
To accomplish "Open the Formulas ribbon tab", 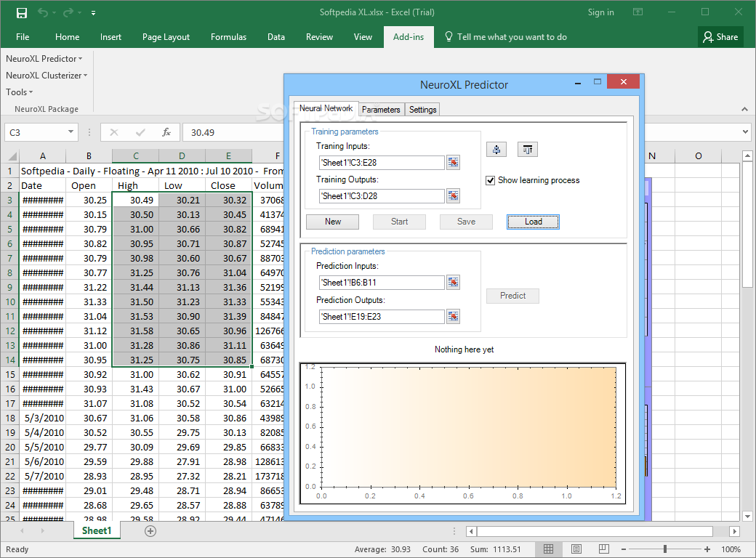I will click(x=228, y=36).
